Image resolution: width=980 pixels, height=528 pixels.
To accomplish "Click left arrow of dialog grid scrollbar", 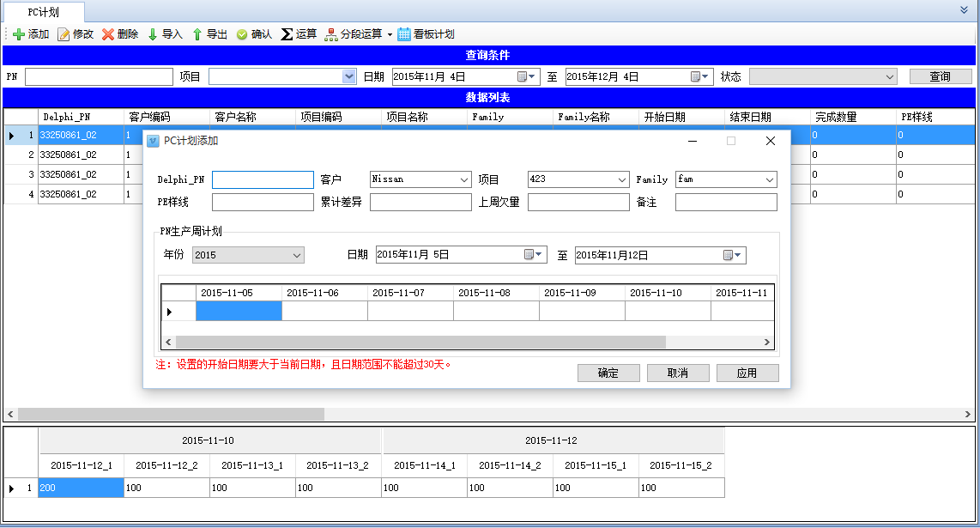I will (168, 343).
